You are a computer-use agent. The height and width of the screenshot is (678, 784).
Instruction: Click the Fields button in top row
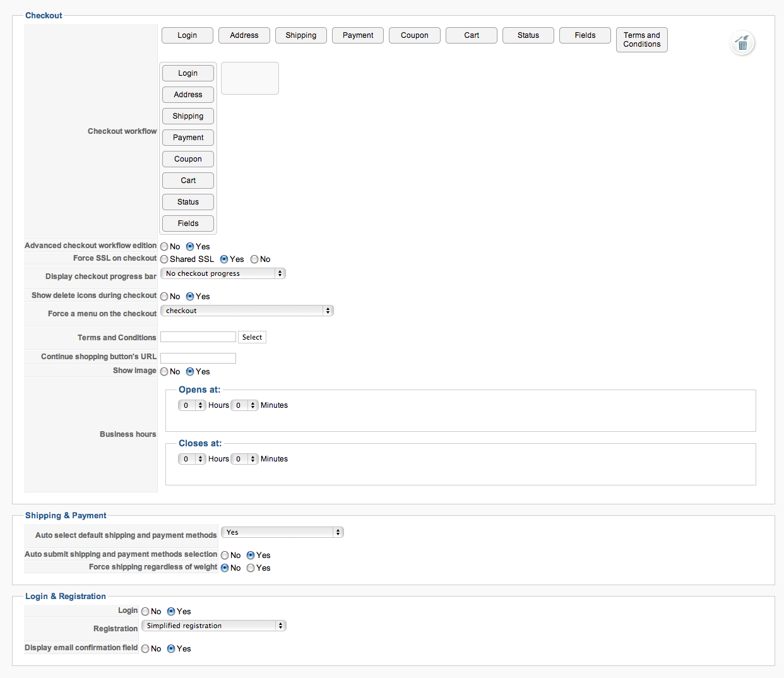[585, 35]
